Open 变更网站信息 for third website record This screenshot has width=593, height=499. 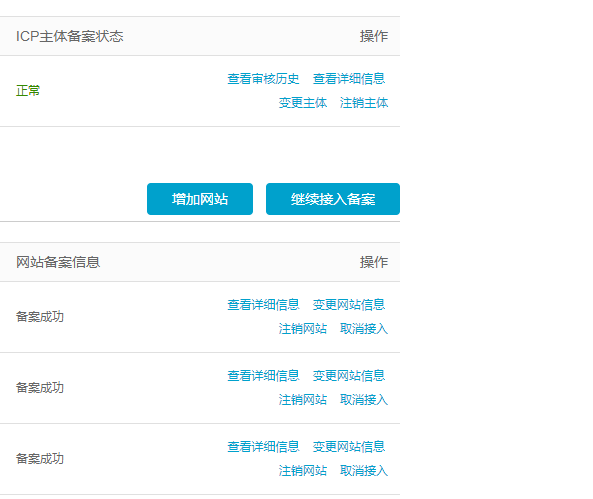point(349,447)
